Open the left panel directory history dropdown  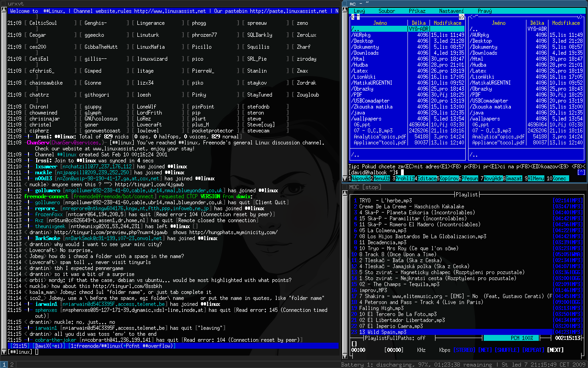click(460, 17)
